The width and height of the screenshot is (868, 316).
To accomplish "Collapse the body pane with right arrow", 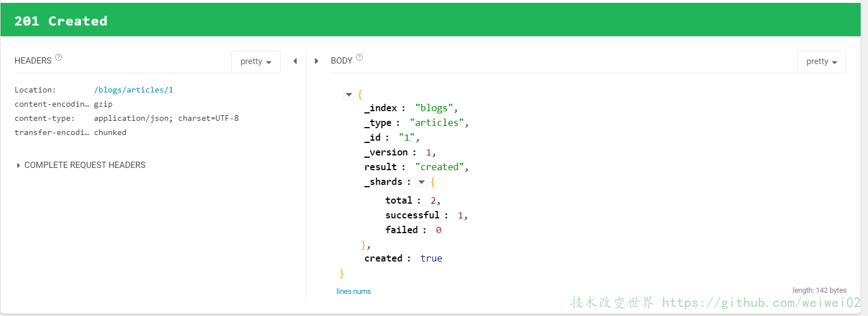I will 316,61.
